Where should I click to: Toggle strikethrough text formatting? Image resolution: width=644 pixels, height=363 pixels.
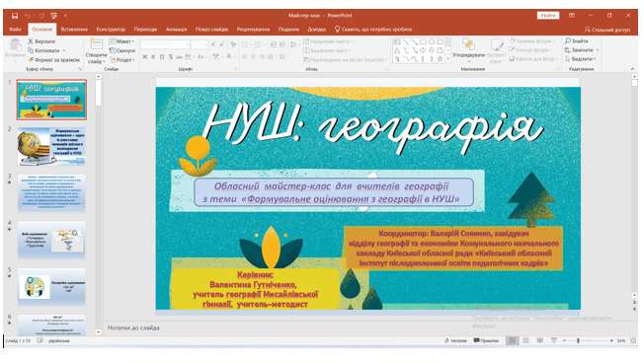coord(179,56)
